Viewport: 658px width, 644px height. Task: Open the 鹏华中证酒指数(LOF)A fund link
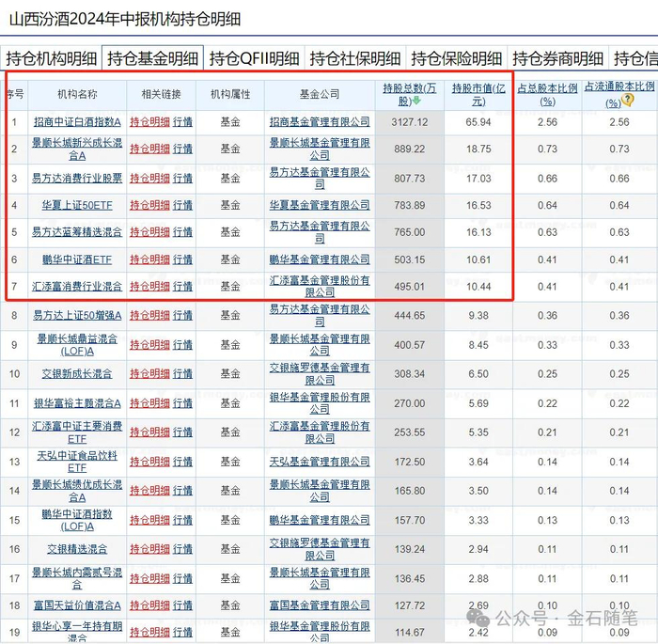[x=77, y=520]
